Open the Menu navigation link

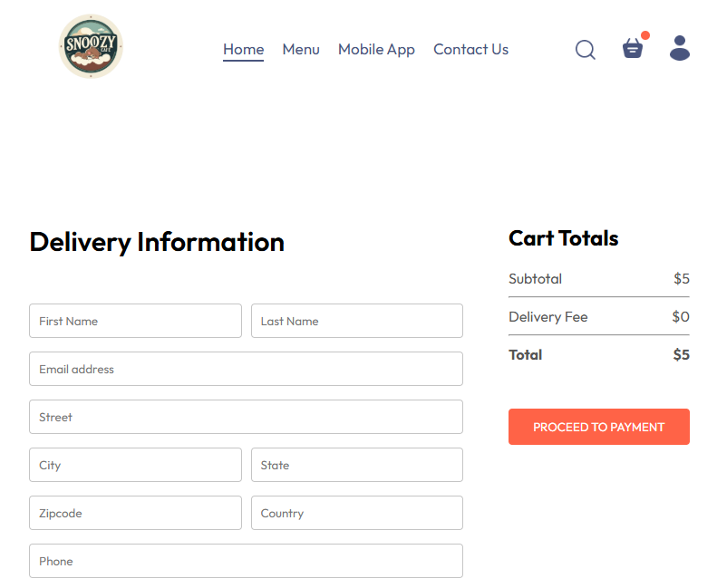[301, 50]
